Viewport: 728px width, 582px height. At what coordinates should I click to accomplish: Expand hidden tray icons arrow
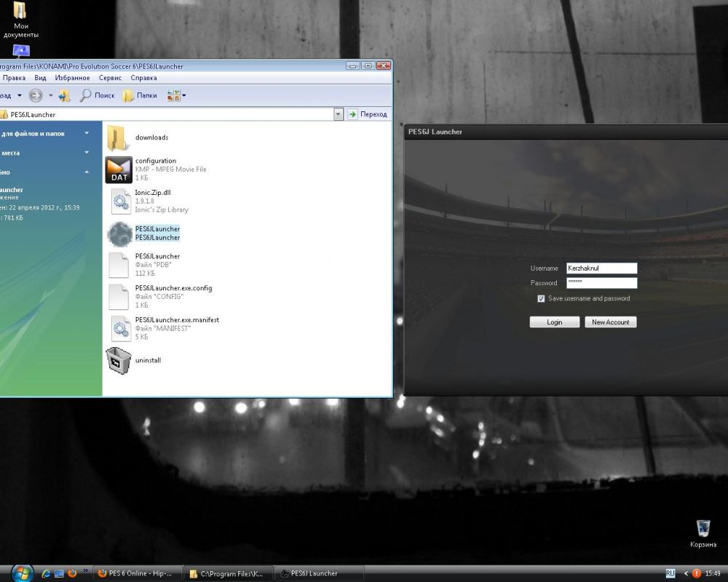686,574
